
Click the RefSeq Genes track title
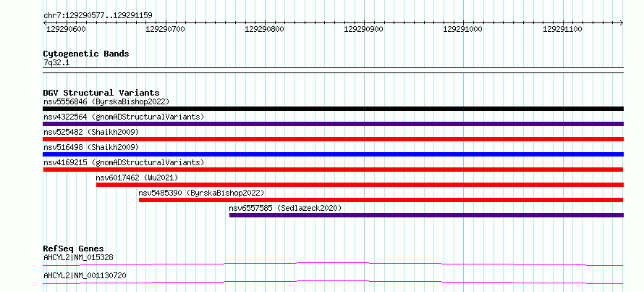point(74,249)
